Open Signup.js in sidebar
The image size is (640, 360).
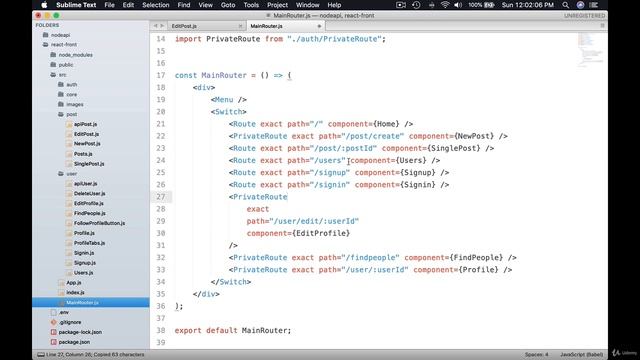tap(85, 263)
